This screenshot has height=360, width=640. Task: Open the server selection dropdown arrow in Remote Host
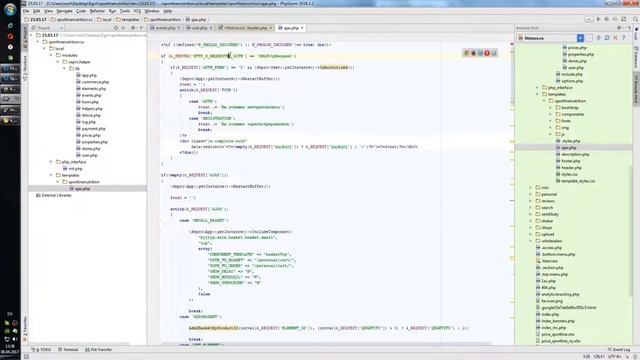580,38
